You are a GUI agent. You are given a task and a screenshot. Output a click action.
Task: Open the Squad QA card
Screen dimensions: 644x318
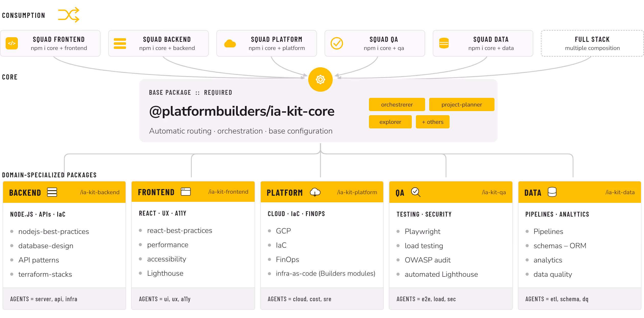pos(375,43)
